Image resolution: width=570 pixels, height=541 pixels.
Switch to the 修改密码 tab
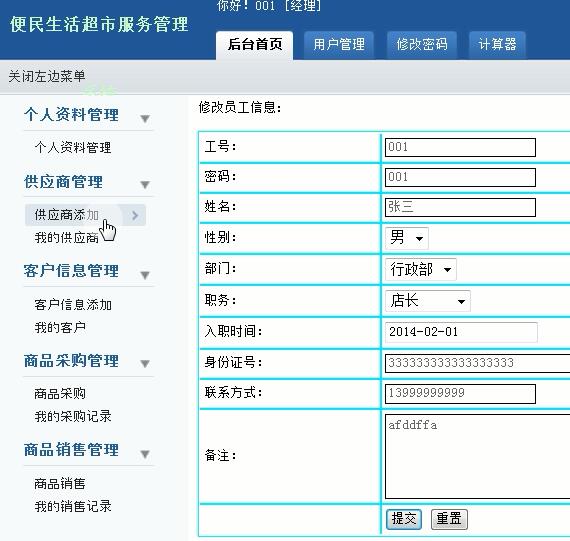click(422, 45)
